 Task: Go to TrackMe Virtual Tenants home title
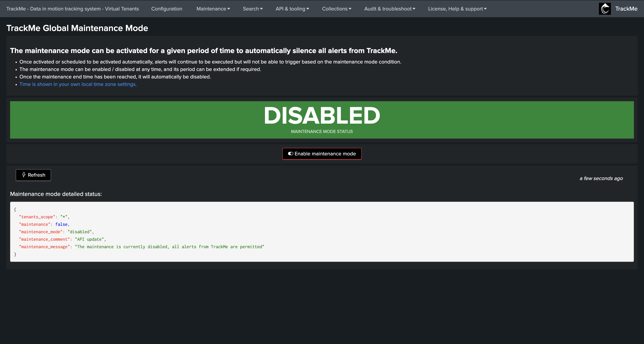pyautogui.click(x=73, y=9)
